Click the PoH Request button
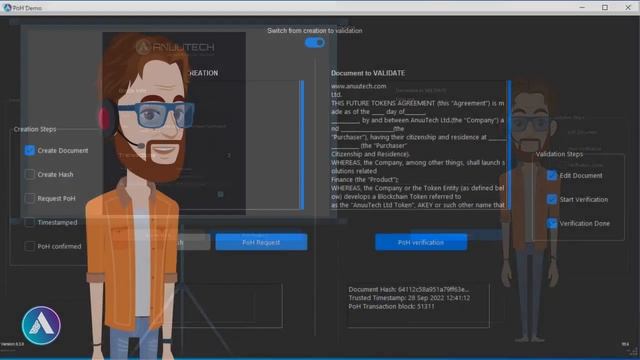Viewport: 640px width, 360px height. (261, 242)
